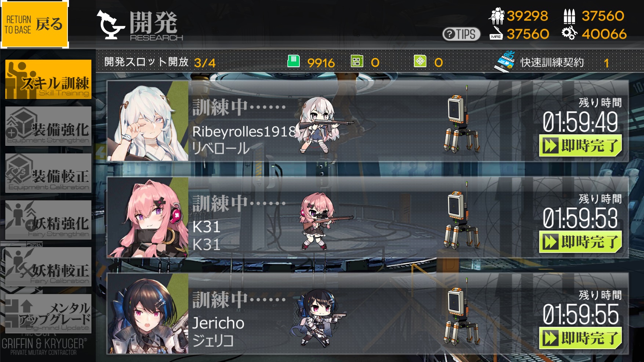Click the intermediate training data icon

point(357,61)
